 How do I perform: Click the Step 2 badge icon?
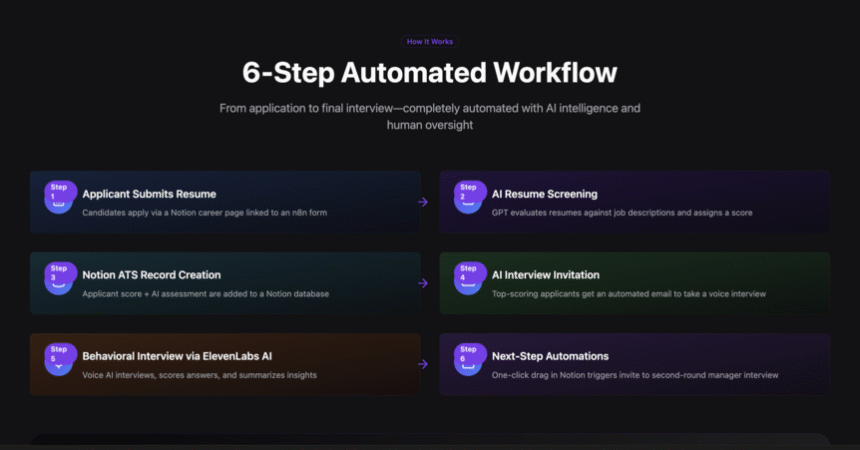click(469, 196)
